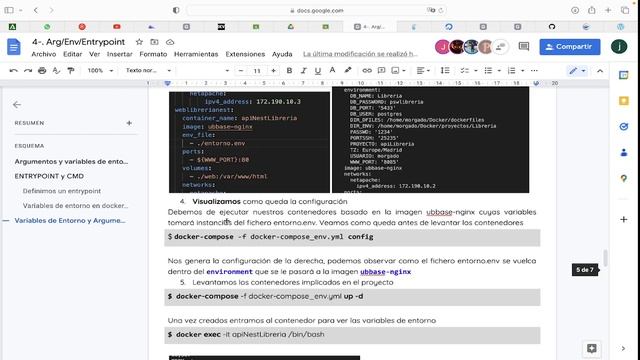Activate the paint format tool

[x=71, y=71]
